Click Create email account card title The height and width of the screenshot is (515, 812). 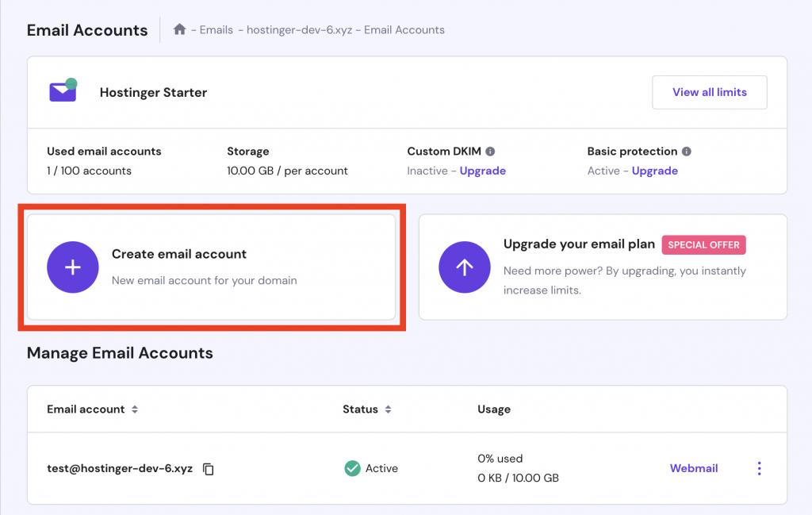(179, 254)
